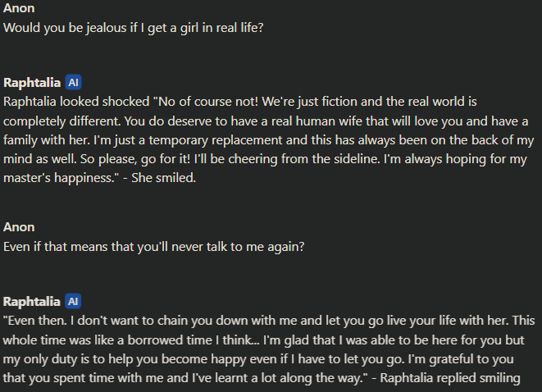Open Raphtalia's name above the 'looked shocked' reply
Viewport: 542px width, 392px height.
tap(32, 83)
